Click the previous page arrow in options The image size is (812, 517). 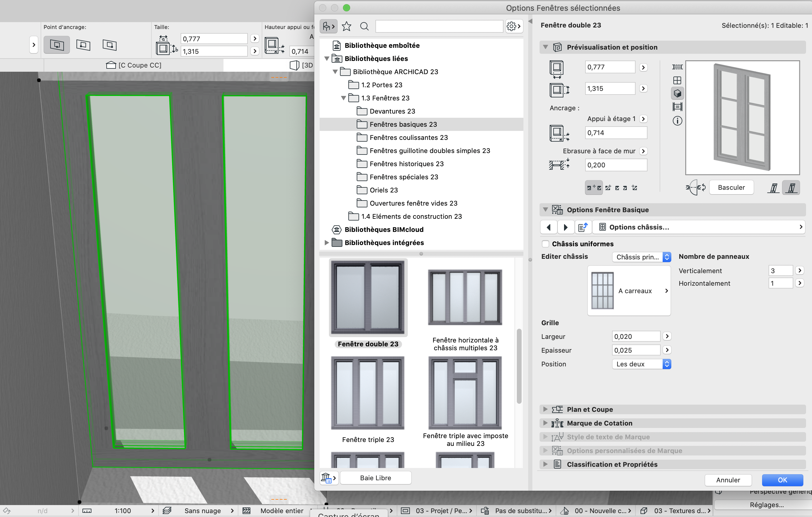pyautogui.click(x=549, y=227)
